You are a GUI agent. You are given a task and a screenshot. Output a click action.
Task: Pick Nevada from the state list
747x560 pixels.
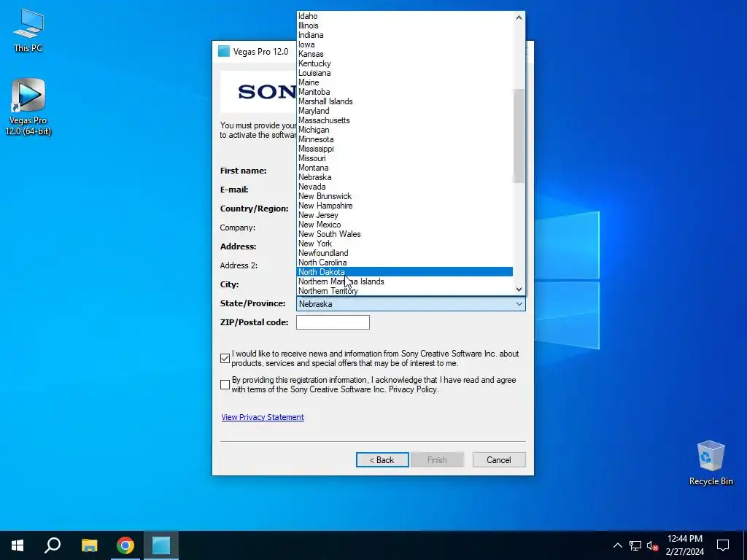click(404, 187)
